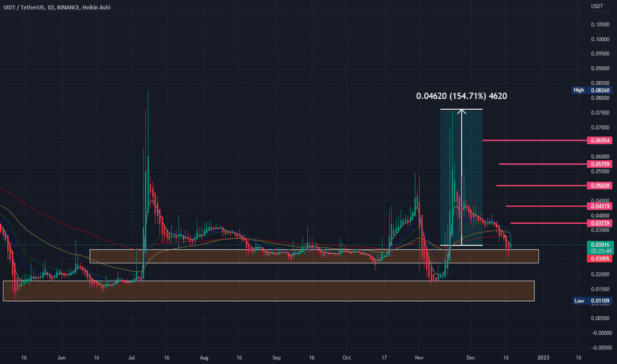Click the 0.07500 price axis tick

pos(600,113)
